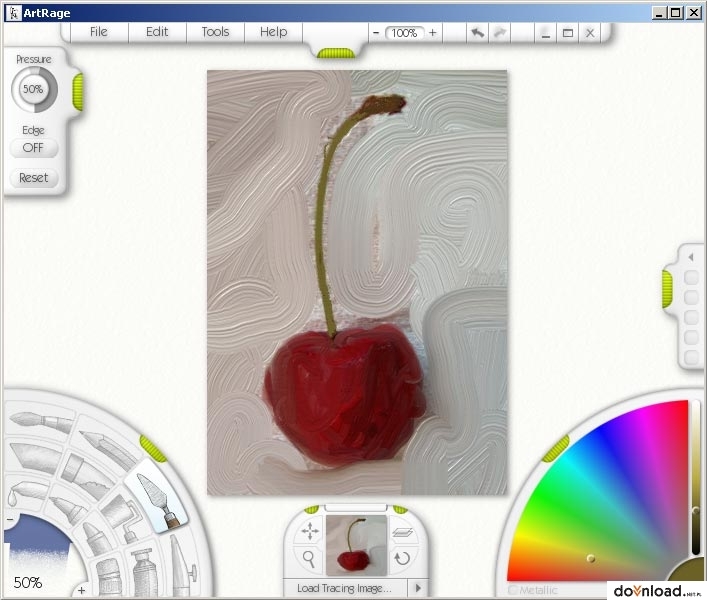707x600 pixels.
Task: Open the File menu
Action: [x=99, y=32]
